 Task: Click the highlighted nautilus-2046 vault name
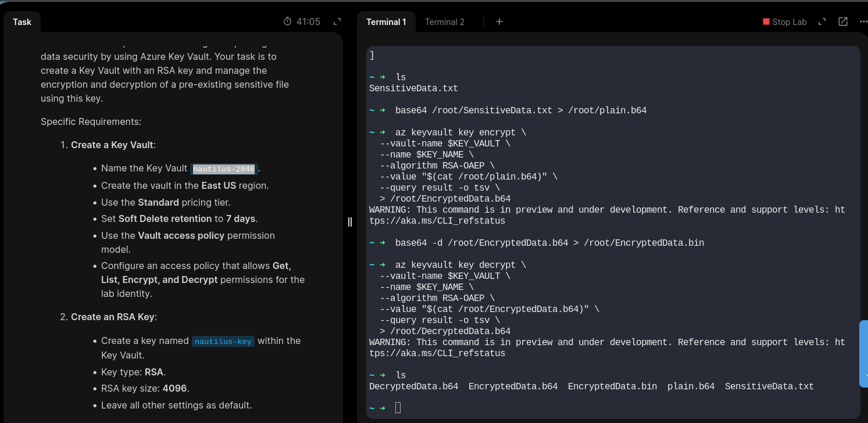tap(224, 169)
